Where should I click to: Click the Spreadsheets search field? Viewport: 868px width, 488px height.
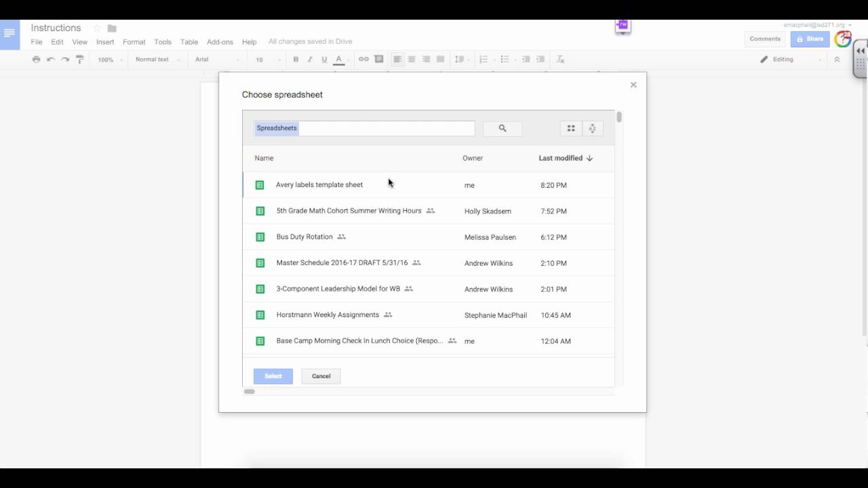tap(364, 128)
